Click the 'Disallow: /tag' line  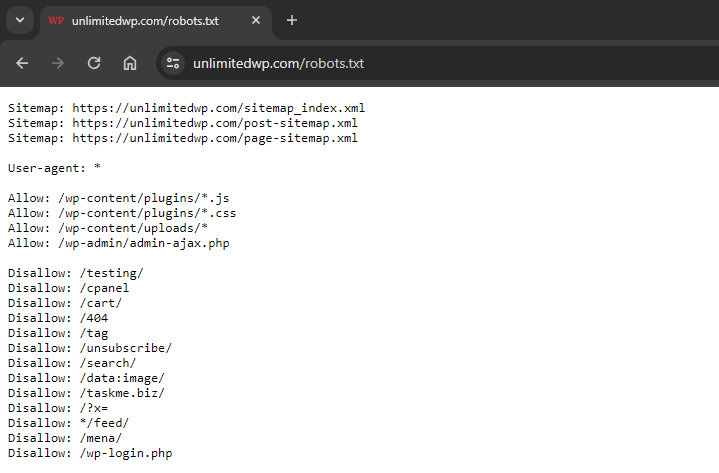click(58, 333)
